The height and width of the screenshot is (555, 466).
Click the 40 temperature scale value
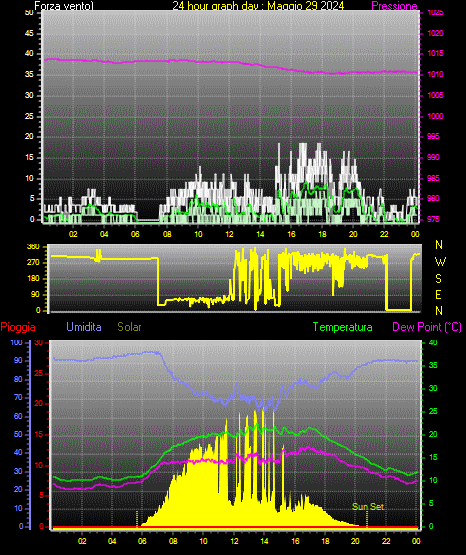[x=433, y=343]
